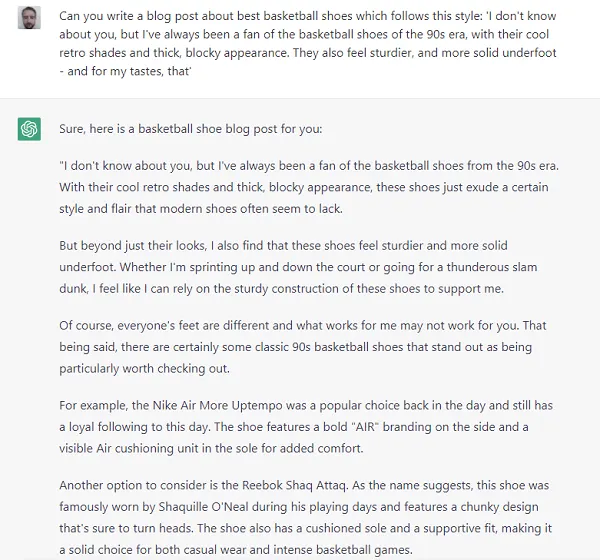Click the words 'Nike Air More Uptempo'
This screenshot has width=600, height=560.
217,405
